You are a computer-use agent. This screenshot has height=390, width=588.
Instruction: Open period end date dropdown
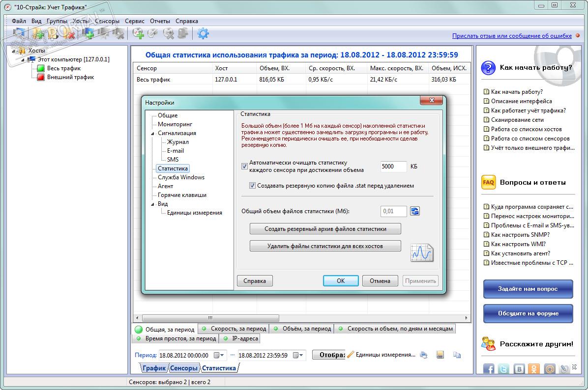298,355
